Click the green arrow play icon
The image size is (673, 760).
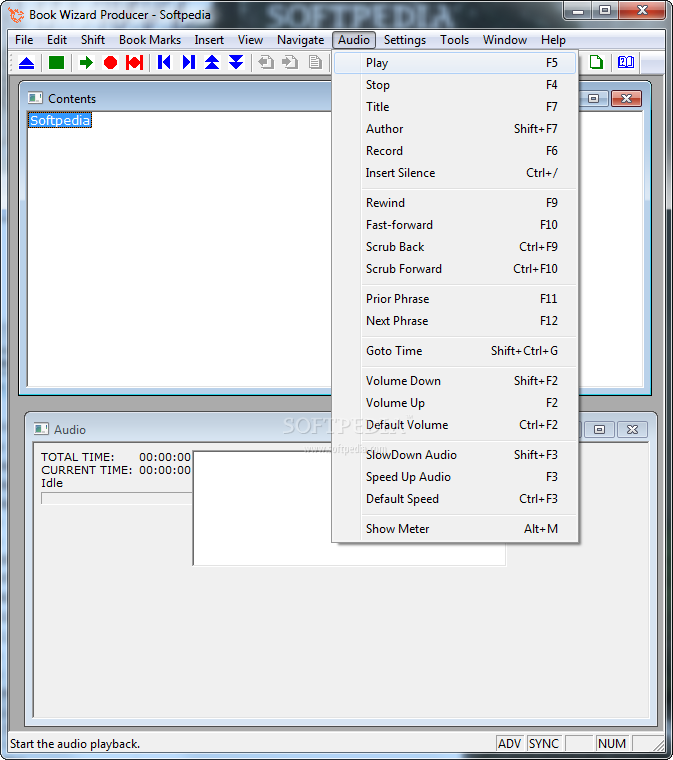(86, 63)
